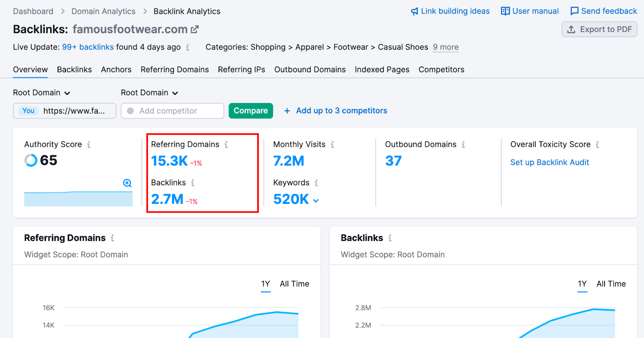Expand the 520K Keywords dropdown arrow

pyautogui.click(x=316, y=201)
